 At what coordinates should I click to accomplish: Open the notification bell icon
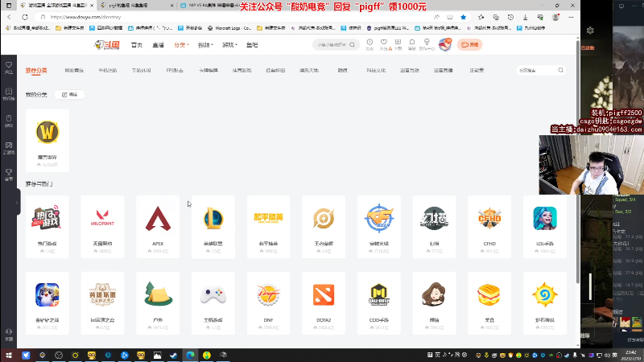point(412,44)
